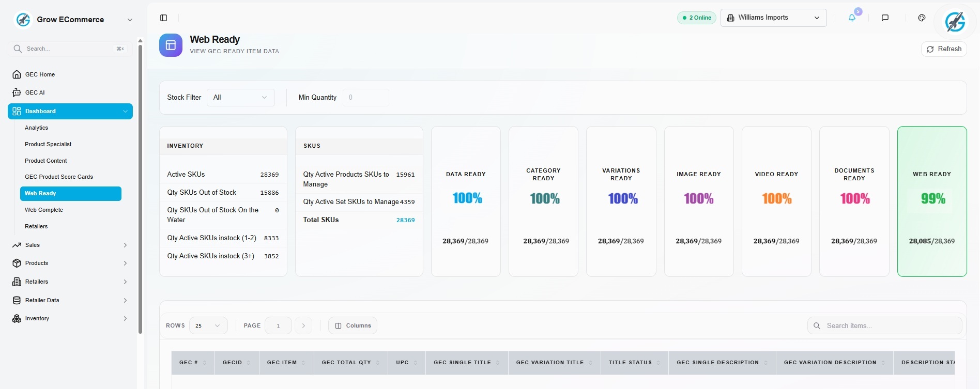Screen dimensions: 980x389
Task: Click the GEC # column sort icon
Action: [x=205, y=363]
